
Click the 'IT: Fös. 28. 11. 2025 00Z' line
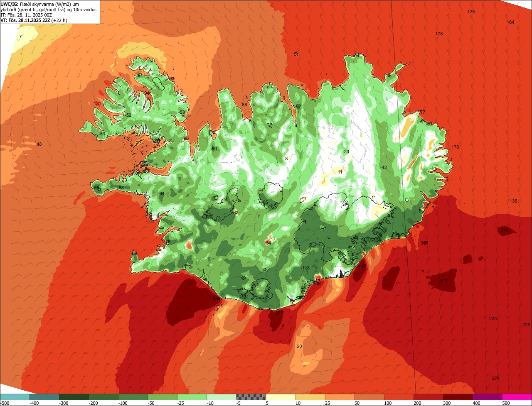pyautogui.click(x=26, y=15)
